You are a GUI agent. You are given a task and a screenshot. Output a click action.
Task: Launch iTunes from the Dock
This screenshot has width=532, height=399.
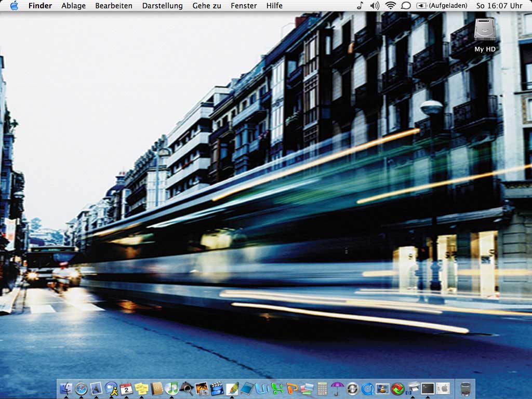(171, 389)
